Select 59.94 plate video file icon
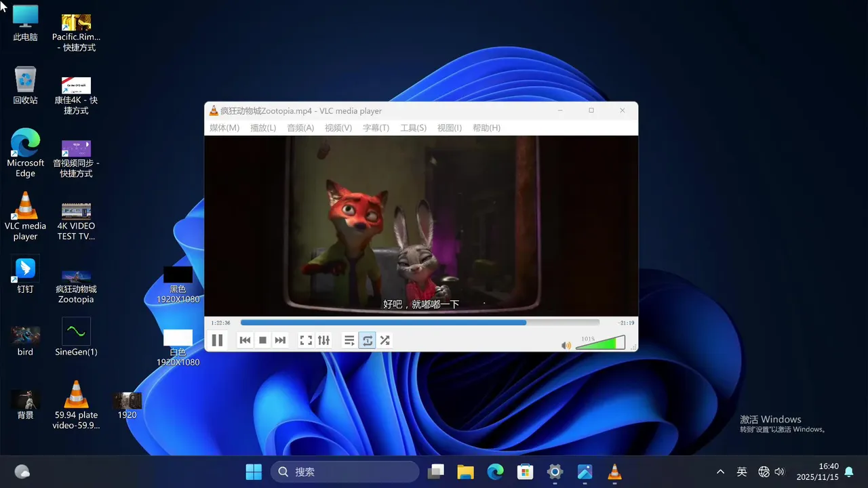Image resolution: width=868 pixels, height=488 pixels. click(76, 405)
